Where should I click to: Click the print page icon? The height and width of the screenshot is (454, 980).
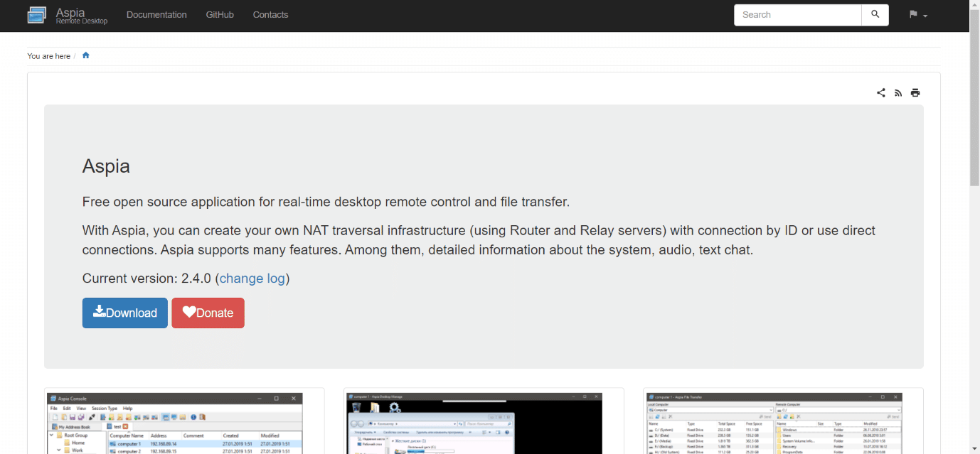click(915, 92)
